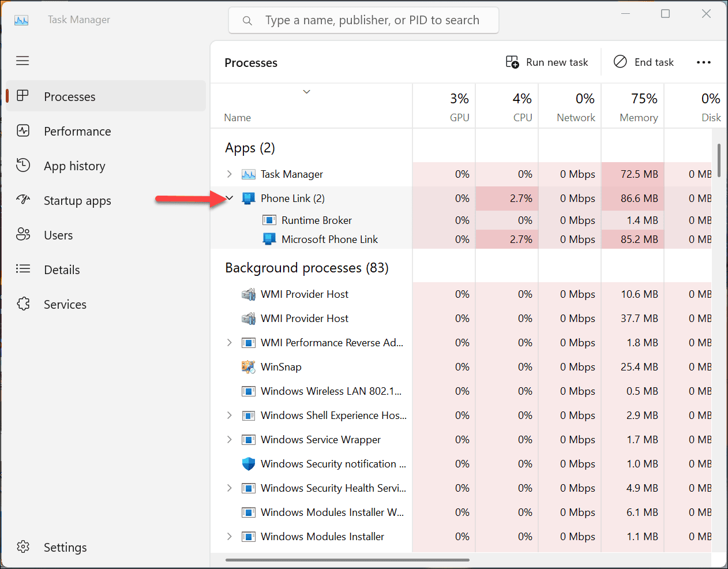Collapse the Phone Link process group
Viewport: 728px width, 569px height.
230,198
